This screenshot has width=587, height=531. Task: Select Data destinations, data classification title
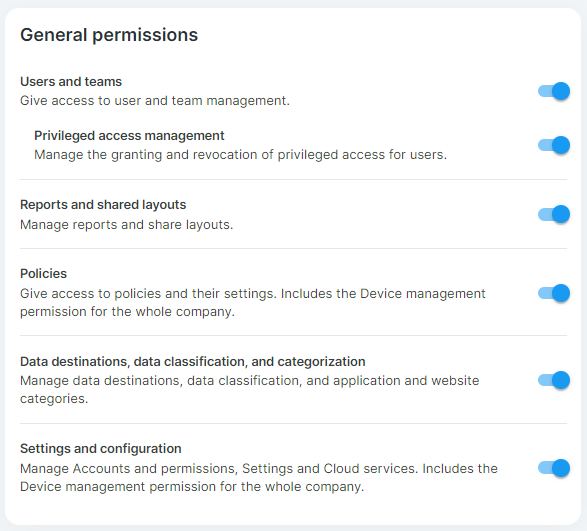193,362
